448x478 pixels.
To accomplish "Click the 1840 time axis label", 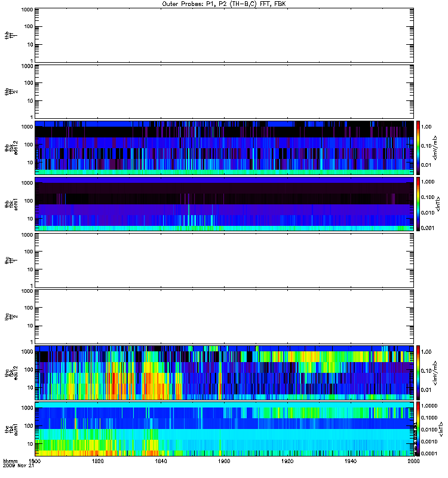I will [161, 461].
